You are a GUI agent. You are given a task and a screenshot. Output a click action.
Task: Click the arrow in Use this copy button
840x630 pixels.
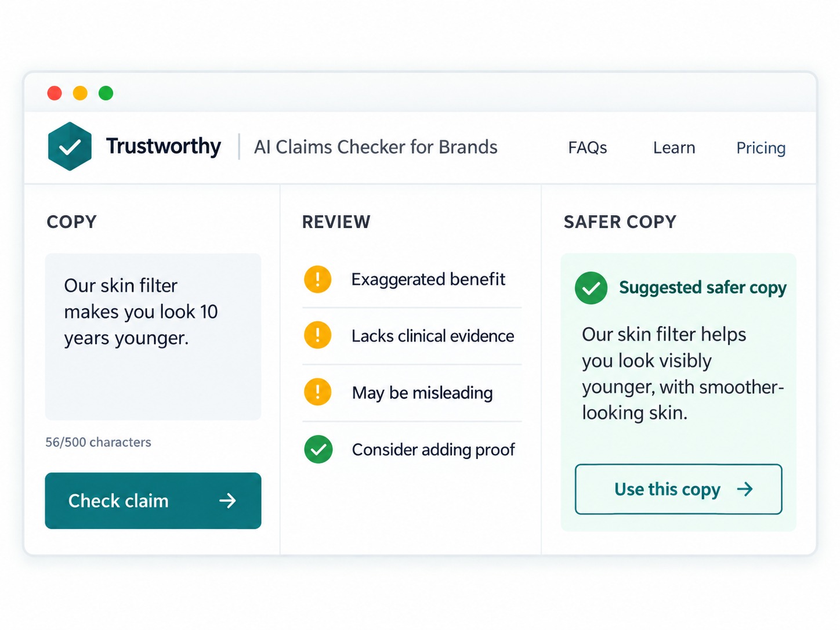[745, 489]
